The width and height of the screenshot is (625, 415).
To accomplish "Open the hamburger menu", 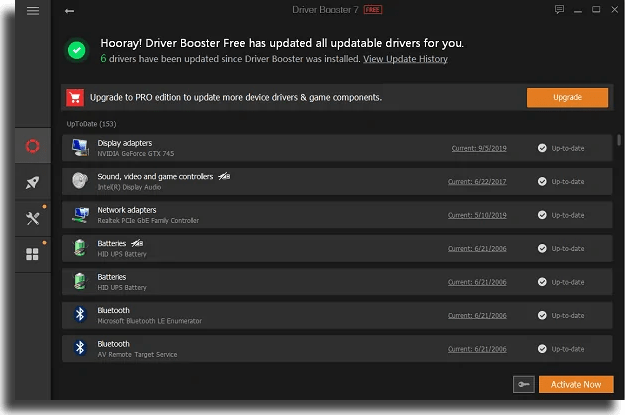I will tap(33, 11).
